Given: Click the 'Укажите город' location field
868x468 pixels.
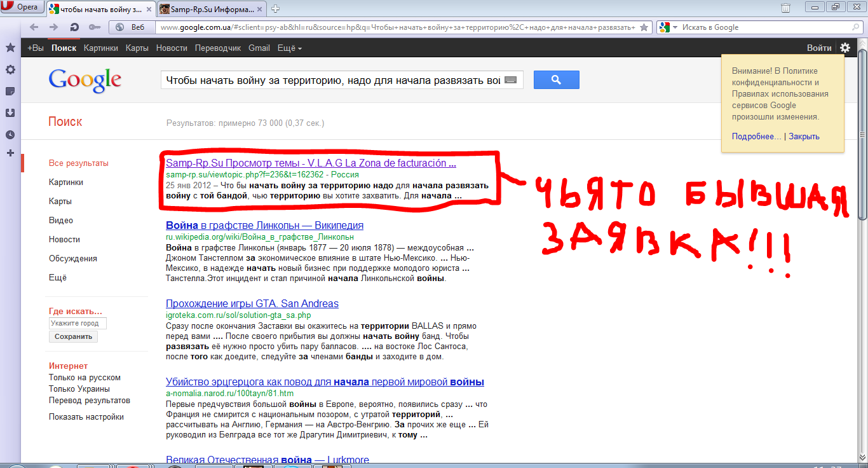Looking at the screenshot, I should click(x=78, y=324).
